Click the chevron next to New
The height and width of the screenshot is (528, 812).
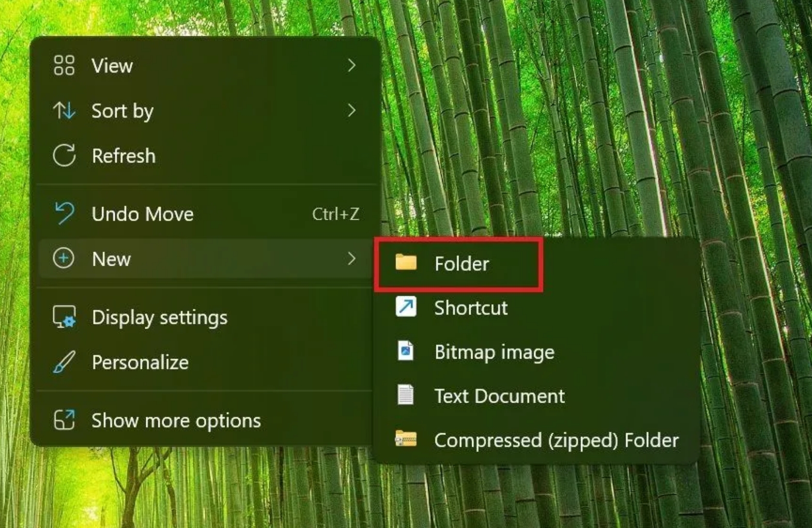[352, 258]
